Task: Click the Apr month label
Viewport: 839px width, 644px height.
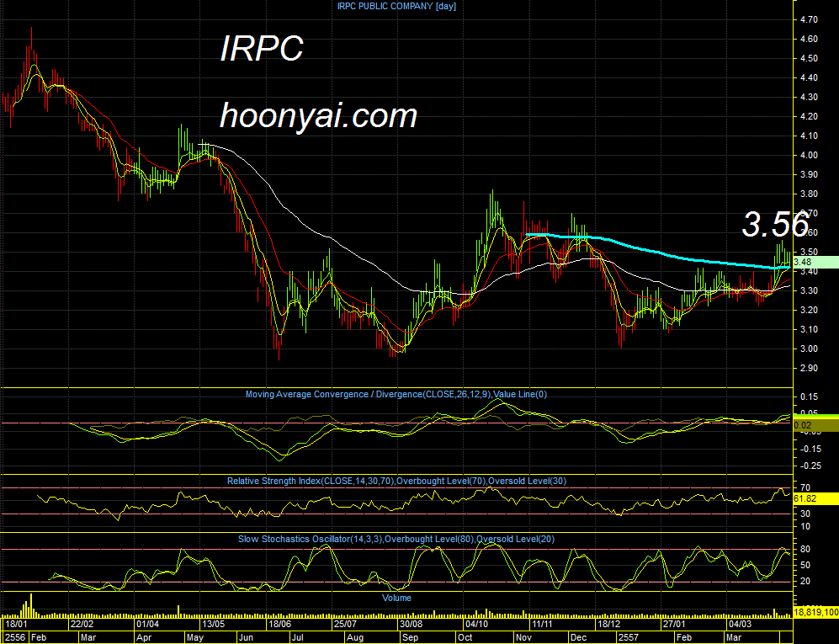Action: coord(144,637)
